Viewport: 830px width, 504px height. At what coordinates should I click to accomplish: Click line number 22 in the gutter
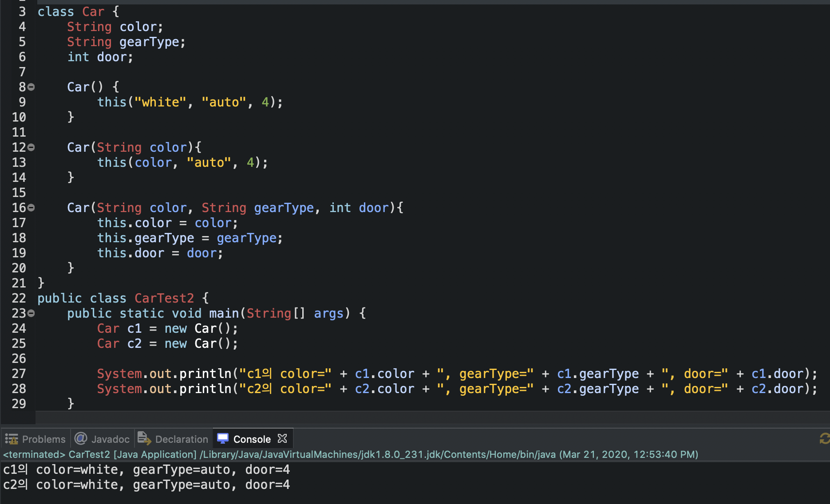[x=19, y=298]
